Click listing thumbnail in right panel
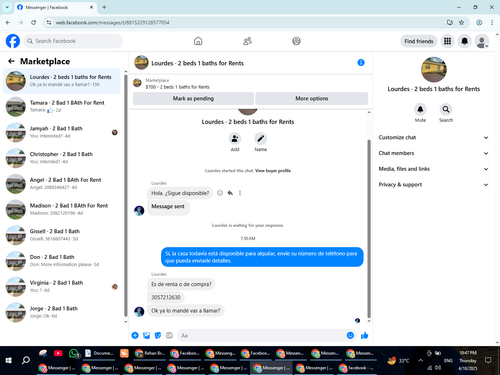500x375 pixels. pyautogui.click(x=434, y=69)
